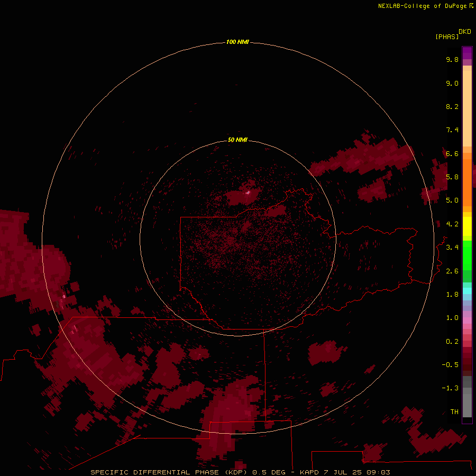
Task: Select the 5.8 scale value
Action: [452, 177]
